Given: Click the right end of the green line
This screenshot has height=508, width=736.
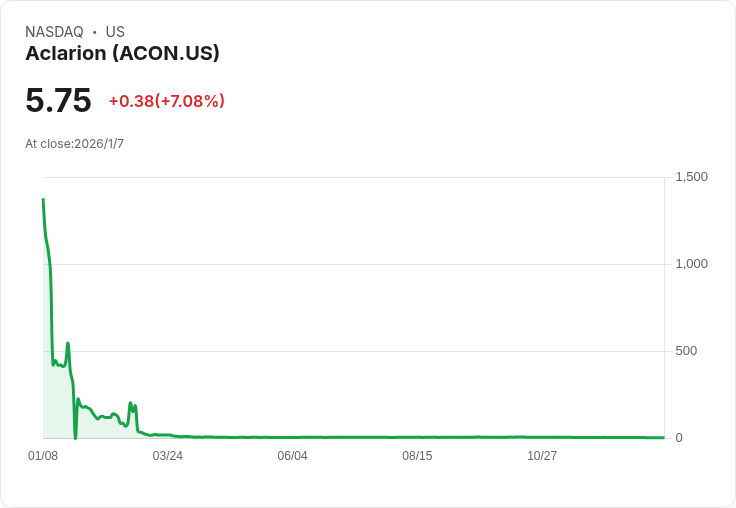Looking at the screenshot, I should point(663,437).
